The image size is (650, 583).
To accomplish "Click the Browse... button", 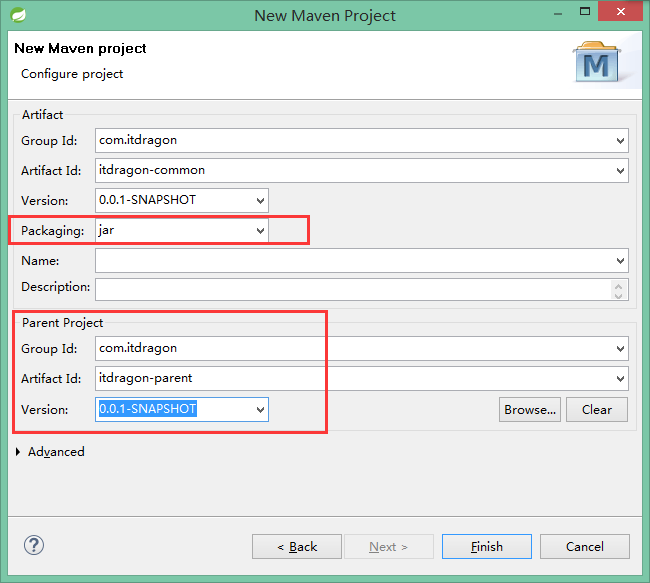I will click(x=530, y=410).
